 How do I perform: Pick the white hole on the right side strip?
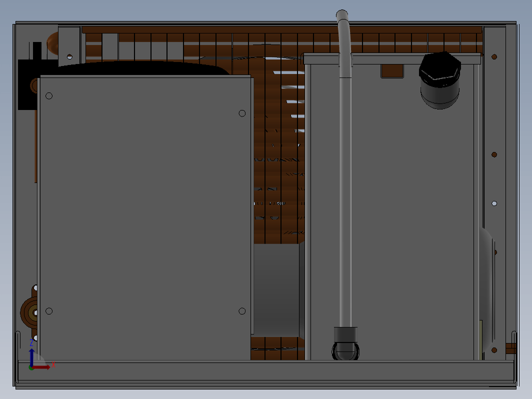click(494, 203)
